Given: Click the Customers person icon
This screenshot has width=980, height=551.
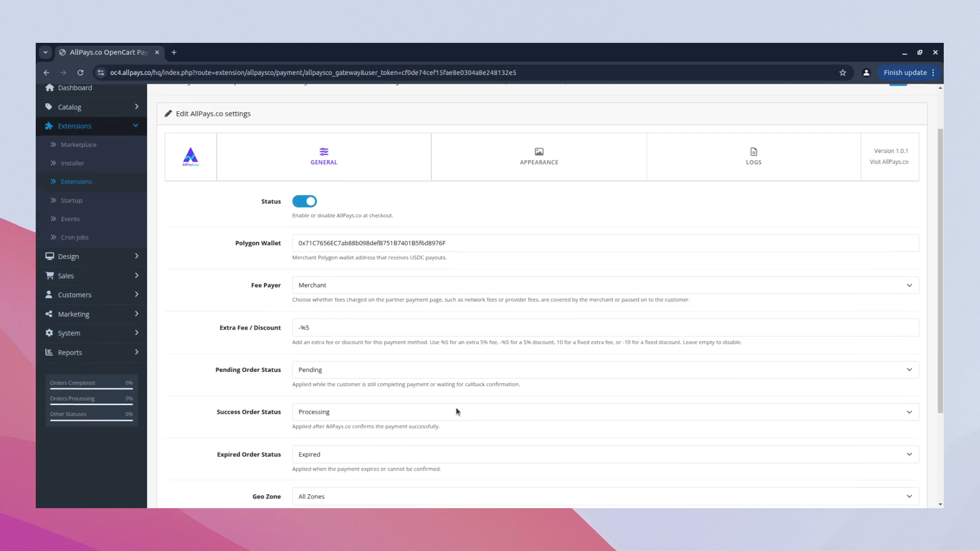Looking at the screenshot, I should pos(49,294).
